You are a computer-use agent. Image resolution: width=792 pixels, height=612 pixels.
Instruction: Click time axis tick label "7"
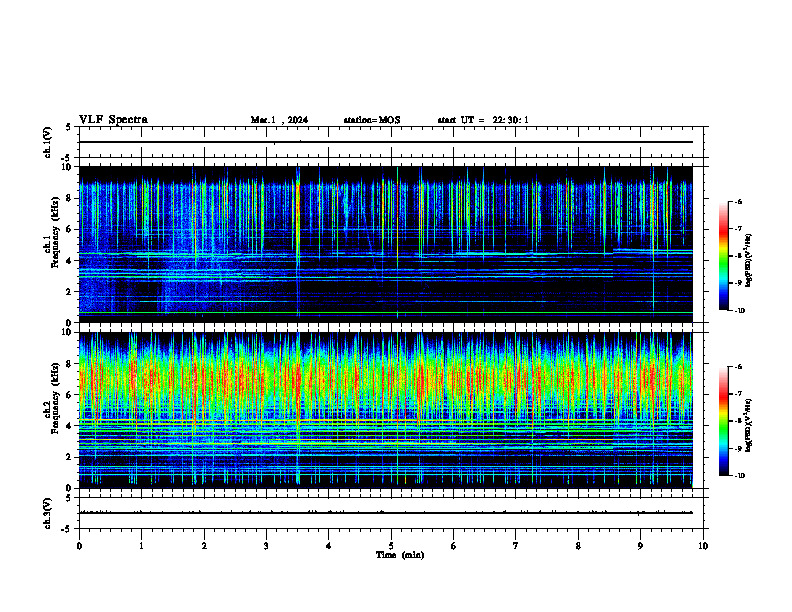point(516,546)
